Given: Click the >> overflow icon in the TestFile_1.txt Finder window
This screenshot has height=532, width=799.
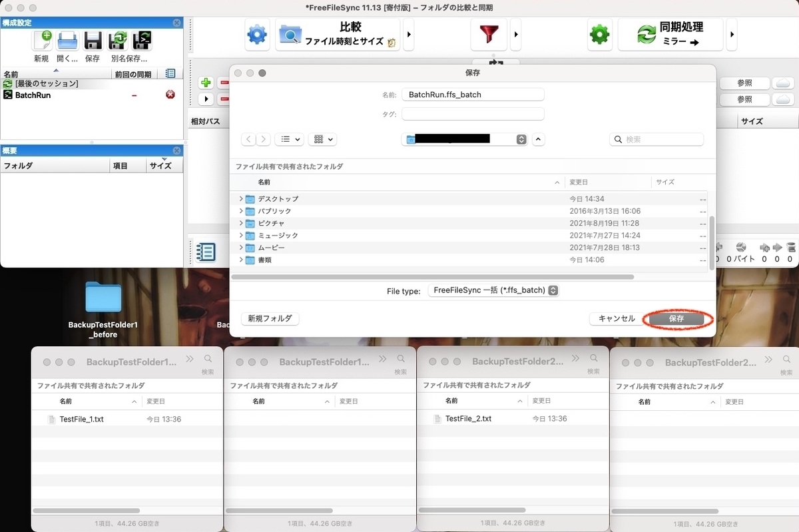Looking at the screenshot, I should 190,358.
